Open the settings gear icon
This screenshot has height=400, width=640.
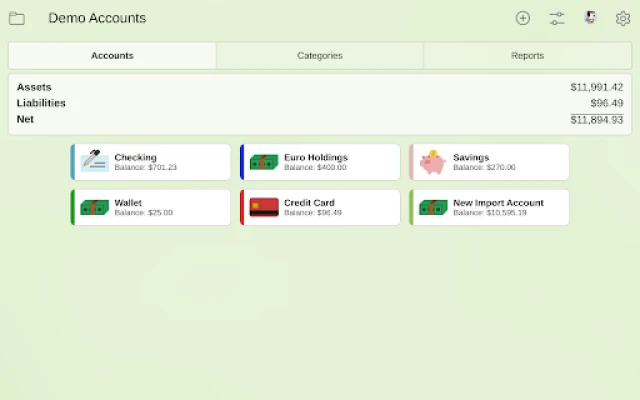pyautogui.click(x=623, y=18)
